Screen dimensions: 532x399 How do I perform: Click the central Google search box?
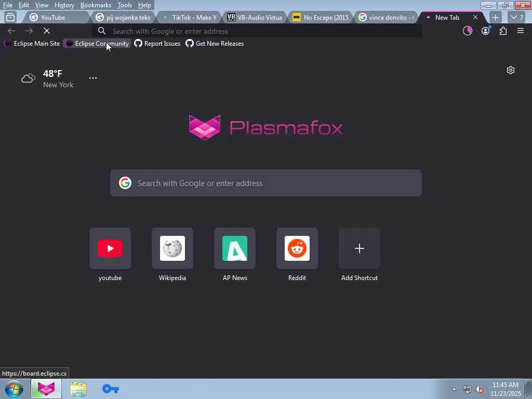click(x=266, y=183)
